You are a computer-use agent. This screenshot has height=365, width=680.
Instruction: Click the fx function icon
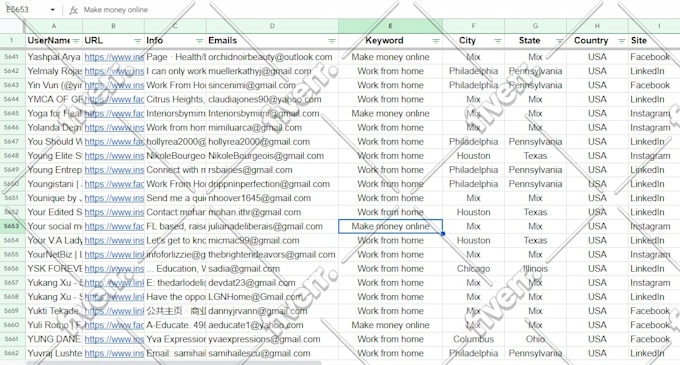pyautogui.click(x=73, y=10)
